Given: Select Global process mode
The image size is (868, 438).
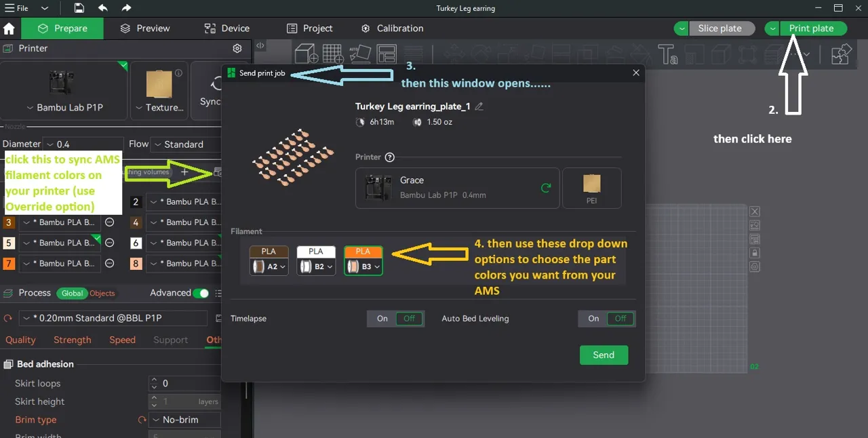Looking at the screenshot, I should 72,293.
